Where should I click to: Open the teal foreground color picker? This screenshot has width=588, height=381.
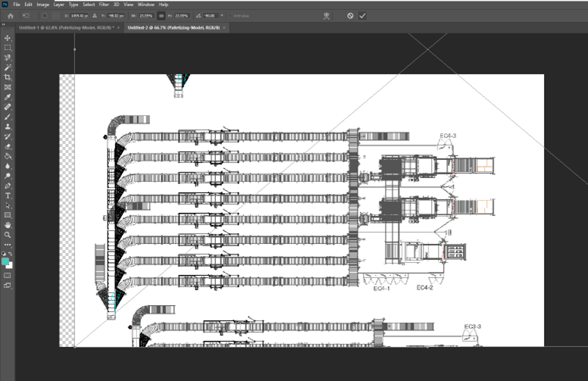pos(5,261)
